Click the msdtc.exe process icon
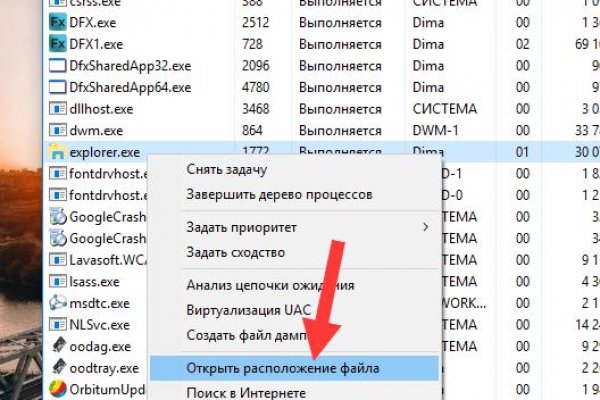Image resolution: width=600 pixels, height=400 pixels. (58, 303)
